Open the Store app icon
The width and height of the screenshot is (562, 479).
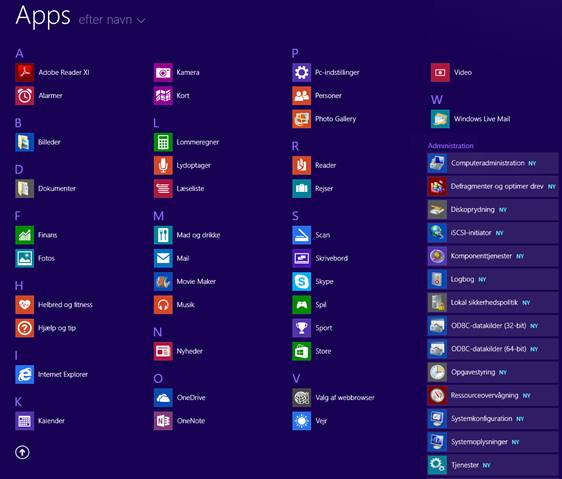coord(302,351)
